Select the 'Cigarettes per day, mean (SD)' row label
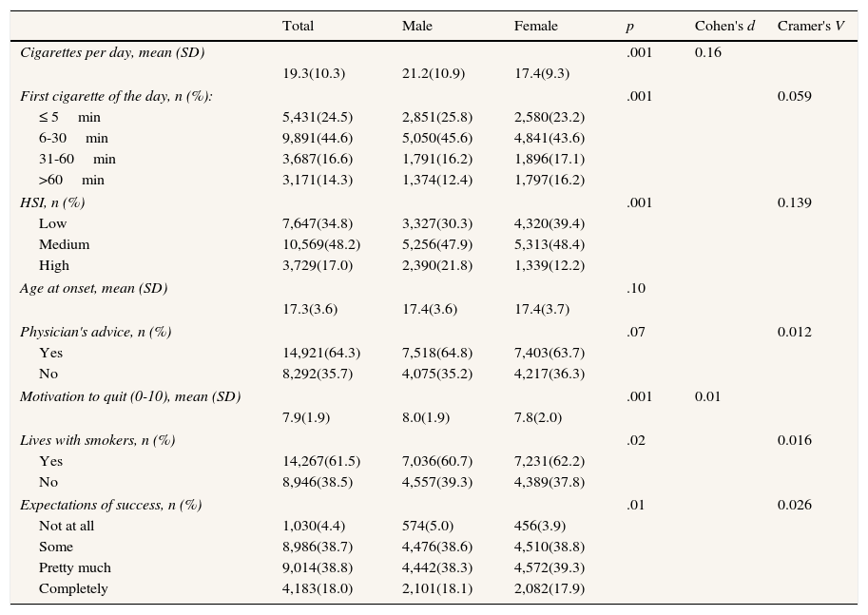Screen dimensions: 868x615 point(112,52)
